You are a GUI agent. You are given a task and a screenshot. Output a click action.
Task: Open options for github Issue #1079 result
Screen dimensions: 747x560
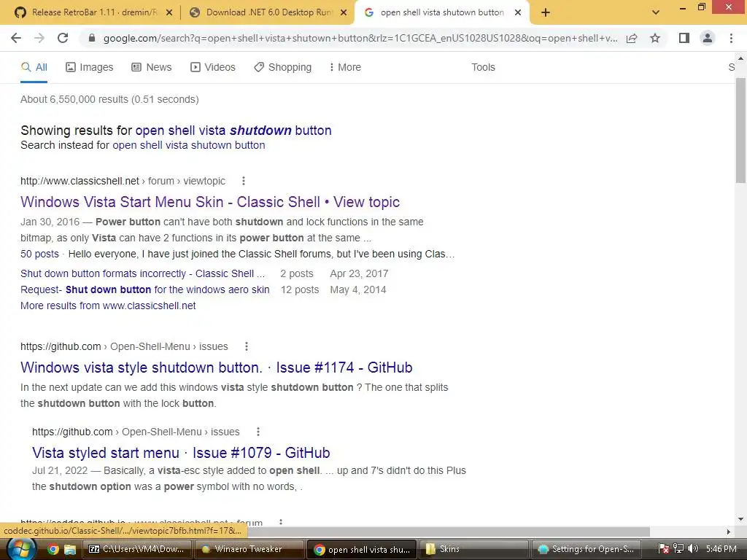pos(258,432)
